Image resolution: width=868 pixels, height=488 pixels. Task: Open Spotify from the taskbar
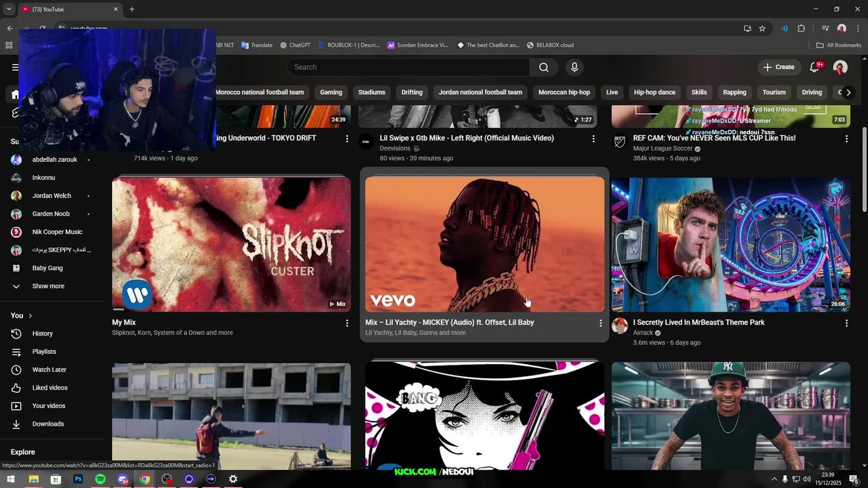(100, 479)
